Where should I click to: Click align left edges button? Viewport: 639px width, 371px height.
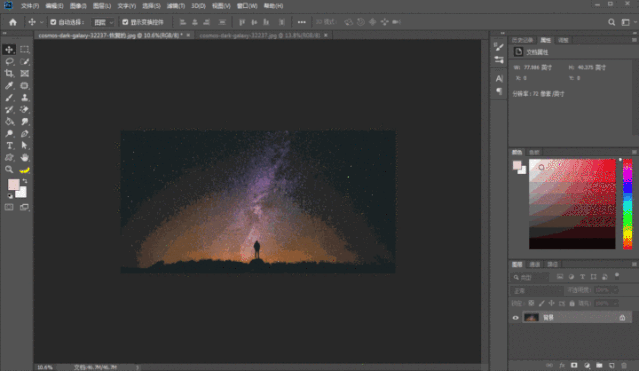(x=183, y=22)
